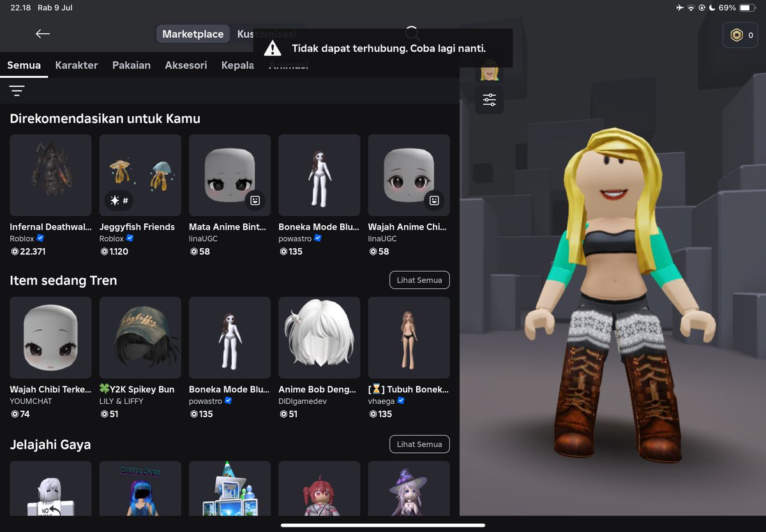
Task: Tap the 1.120 Robux price
Action: (114, 251)
